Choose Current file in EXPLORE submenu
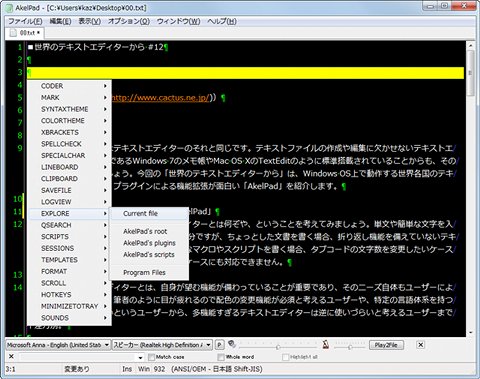480x379 pixels. pos(149,214)
